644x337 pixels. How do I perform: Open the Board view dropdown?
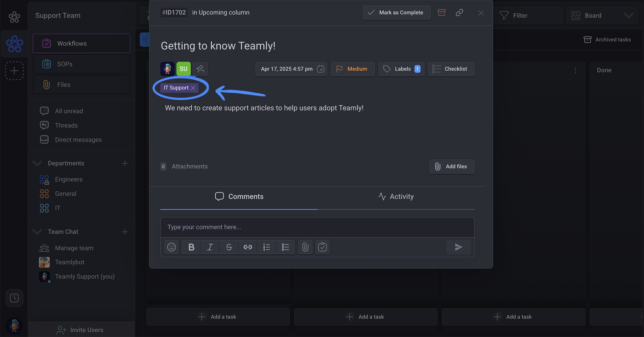pyautogui.click(x=602, y=16)
